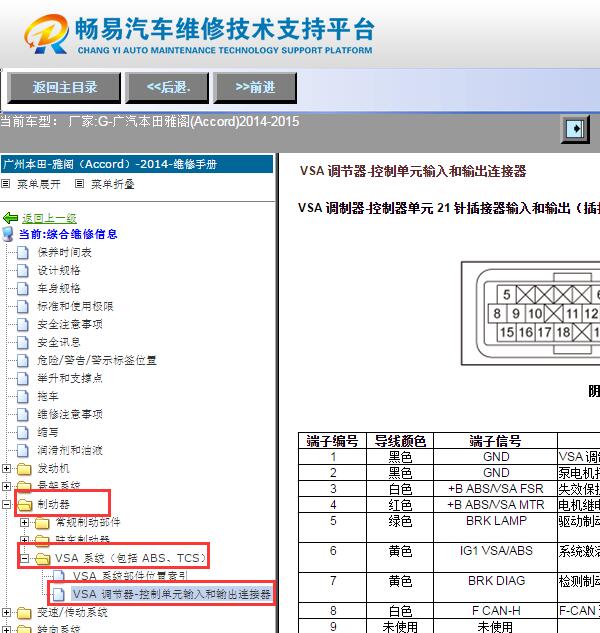Open 拖车 page
Image resolution: width=600 pixels, height=633 pixels.
pyautogui.click(x=48, y=396)
